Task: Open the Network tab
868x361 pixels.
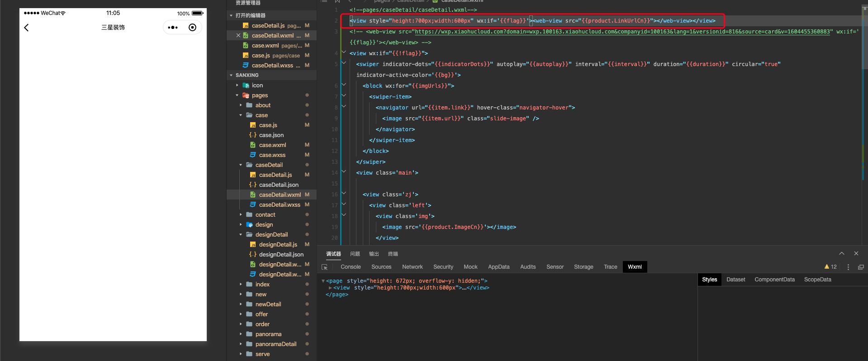Action: tap(413, 267)
